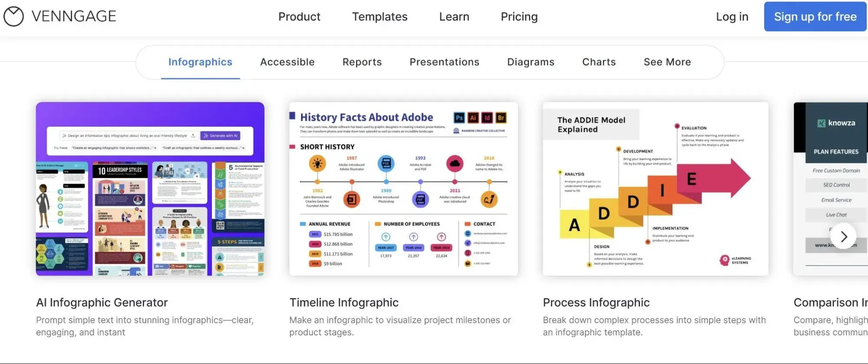Click the $15.785 billion value

coord(338,234)
